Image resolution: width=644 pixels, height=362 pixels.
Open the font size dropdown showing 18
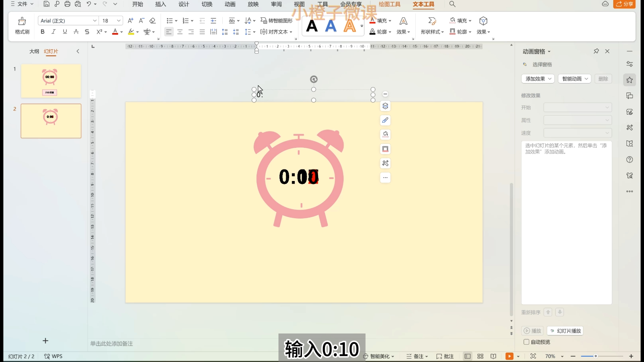coord(118,21)
